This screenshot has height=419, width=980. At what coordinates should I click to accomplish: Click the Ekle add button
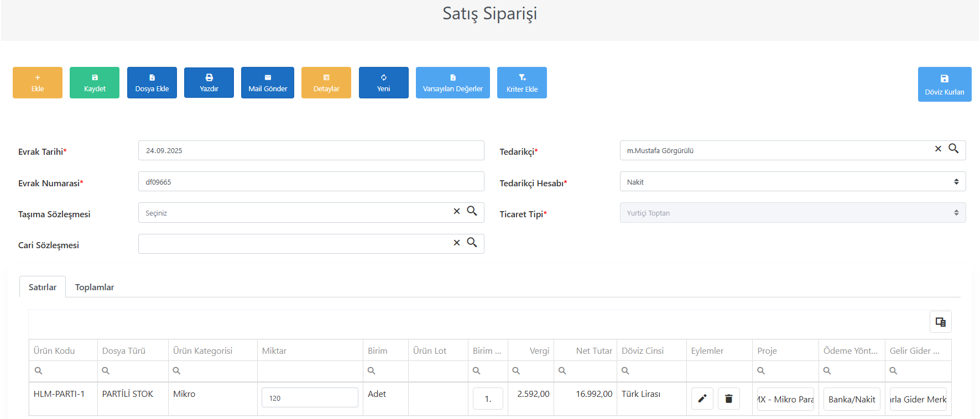[x=38, y=83]
